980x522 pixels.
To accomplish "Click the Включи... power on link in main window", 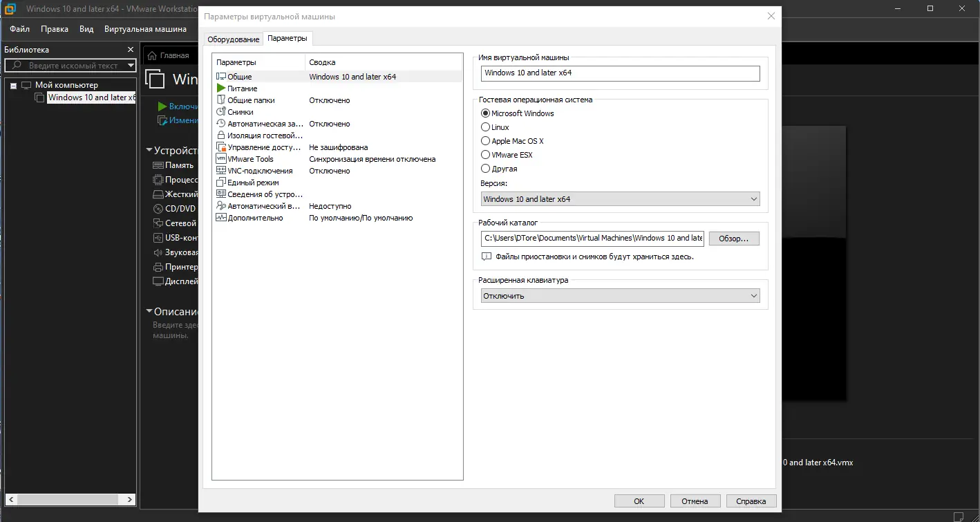I will 178,106.
